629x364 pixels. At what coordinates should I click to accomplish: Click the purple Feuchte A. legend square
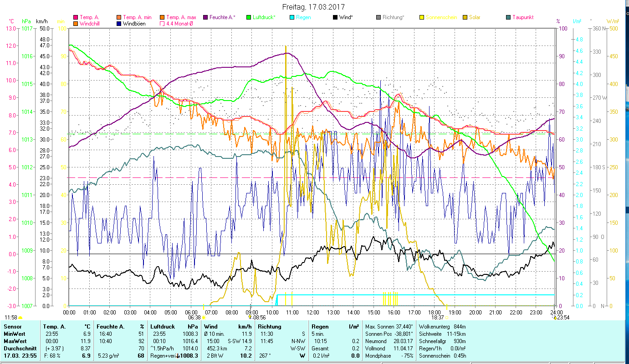(205, 18)
